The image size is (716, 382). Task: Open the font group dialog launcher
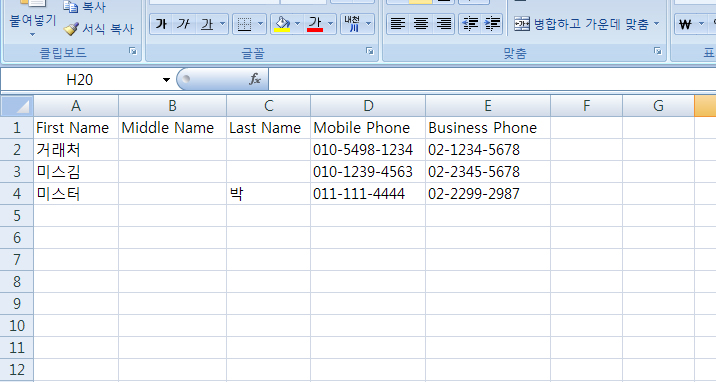pos(369,52)
